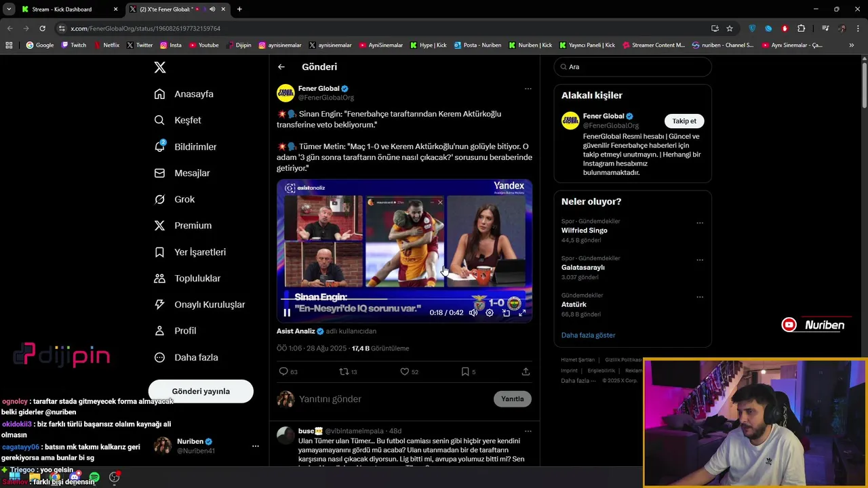Bookmark this page with star icon
The width and height of the screenshot is (868, 488).
click(730, 28)
